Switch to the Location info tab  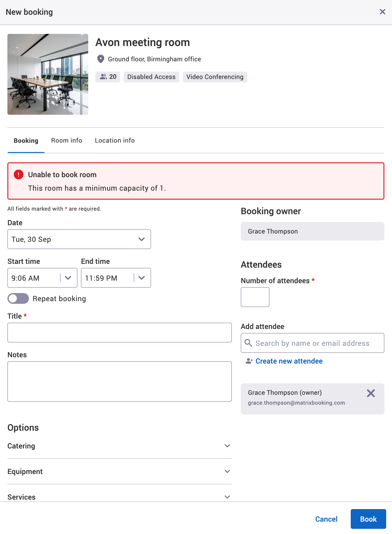point(115,140)
